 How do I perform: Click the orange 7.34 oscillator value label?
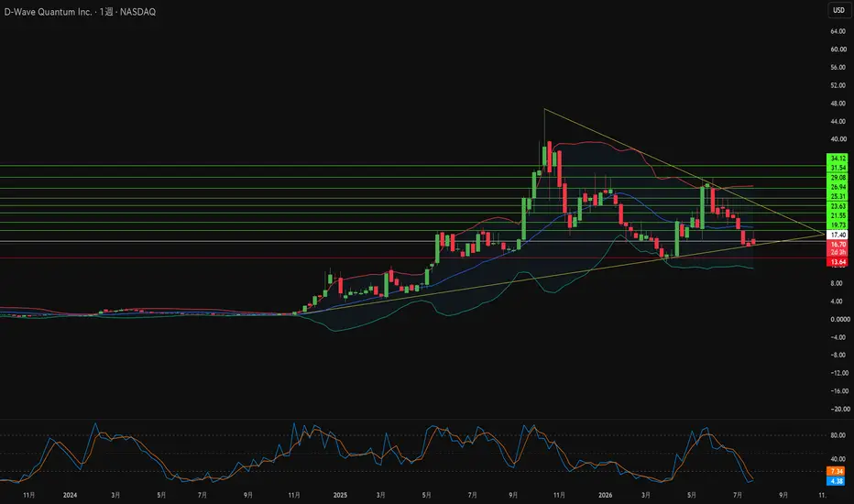[x=836, y=471]
